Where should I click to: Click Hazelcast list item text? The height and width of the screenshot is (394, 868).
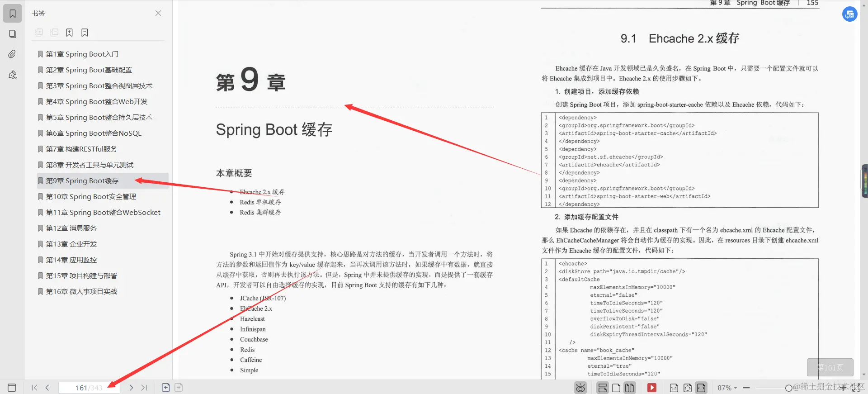(x=252, y=319)
